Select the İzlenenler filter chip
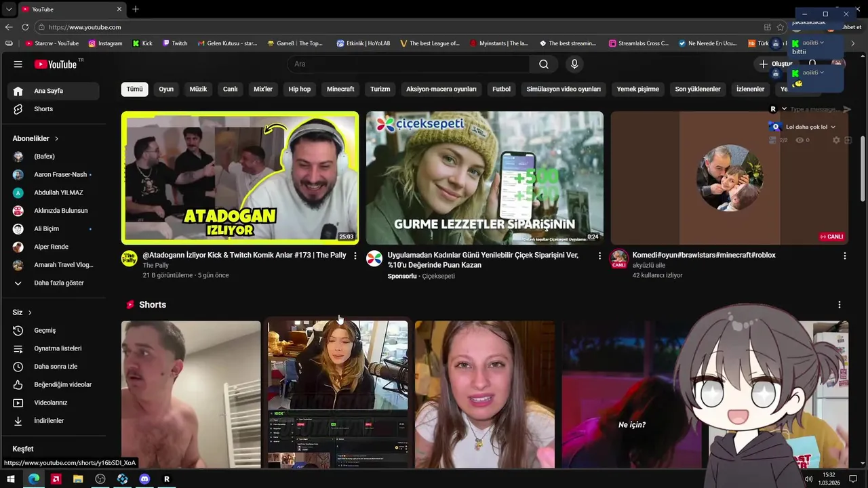This screenshot has width=868, height=488. [751, 89]
